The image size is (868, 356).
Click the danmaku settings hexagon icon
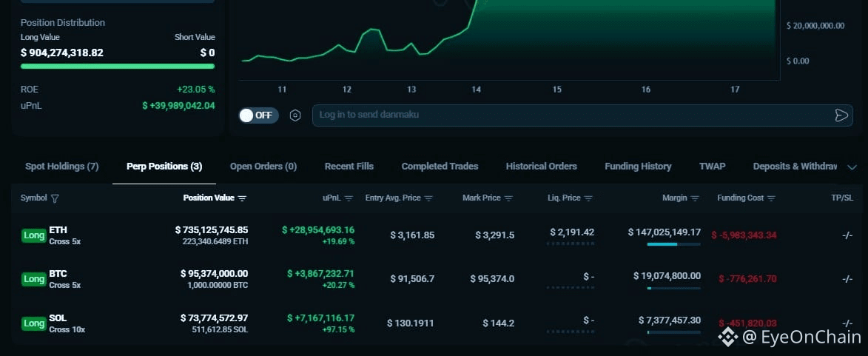pyautogui.click(x=295, y=115)
